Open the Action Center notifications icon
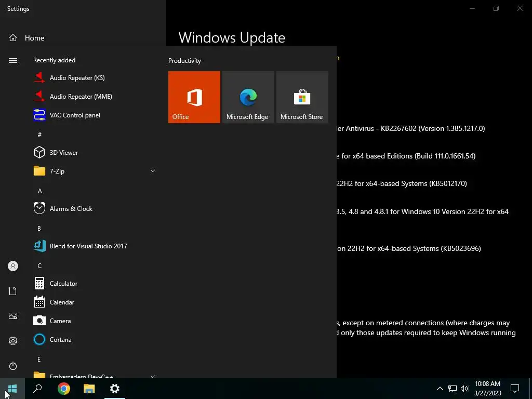The image size is (532, 399). pos(515,389)
